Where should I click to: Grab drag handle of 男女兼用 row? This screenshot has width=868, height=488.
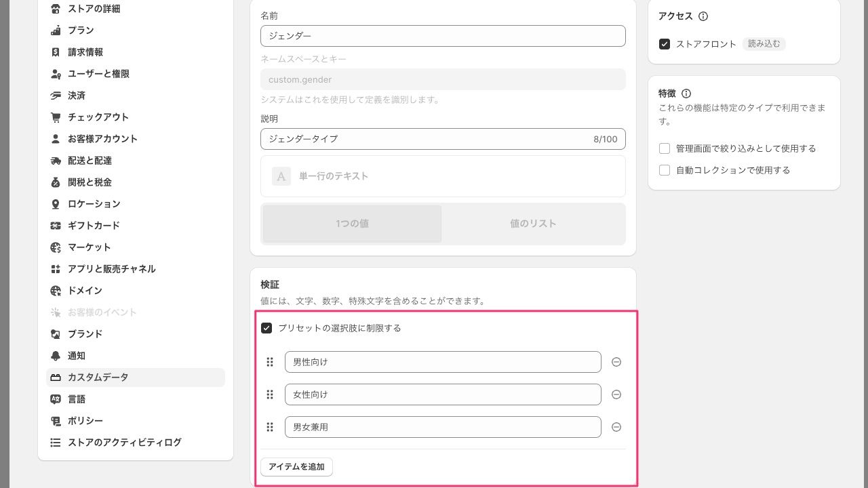click(x=270, y=427)
